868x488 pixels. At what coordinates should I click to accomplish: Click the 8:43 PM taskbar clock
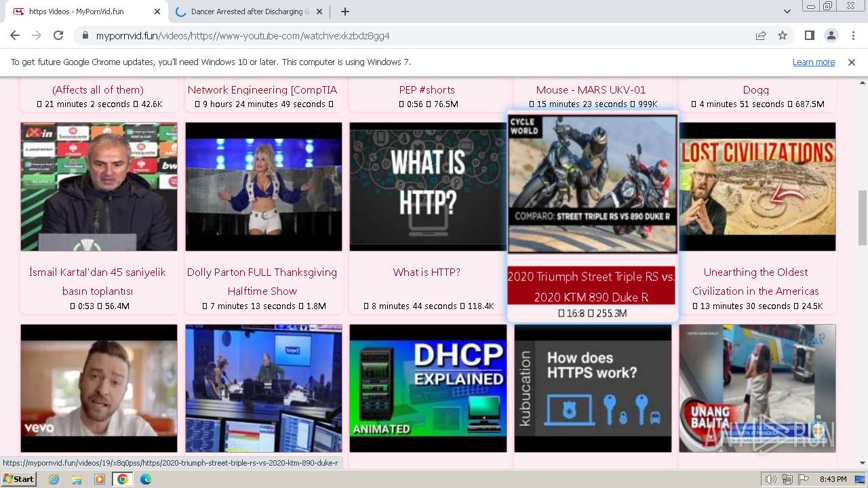833,479
